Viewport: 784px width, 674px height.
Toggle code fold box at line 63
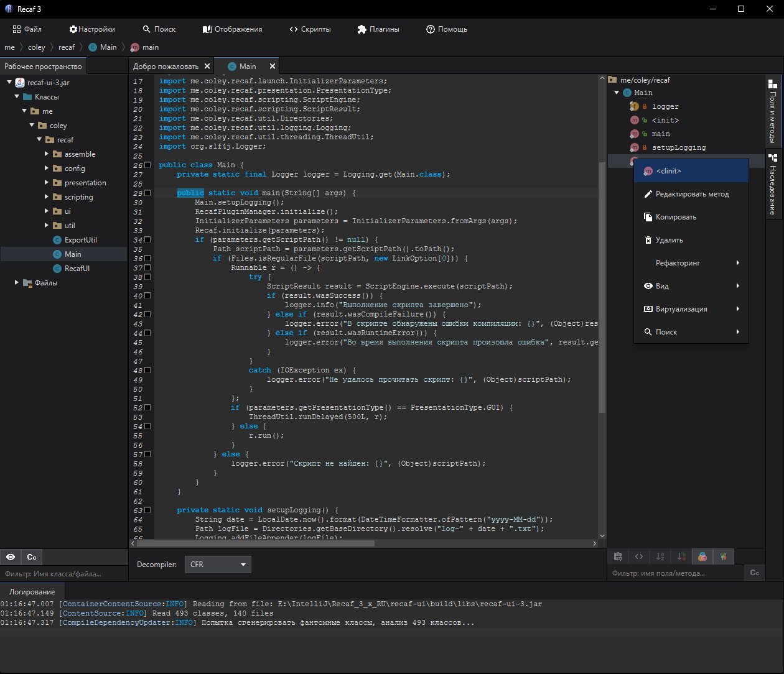pyautogui.click(x=147, y=510)
